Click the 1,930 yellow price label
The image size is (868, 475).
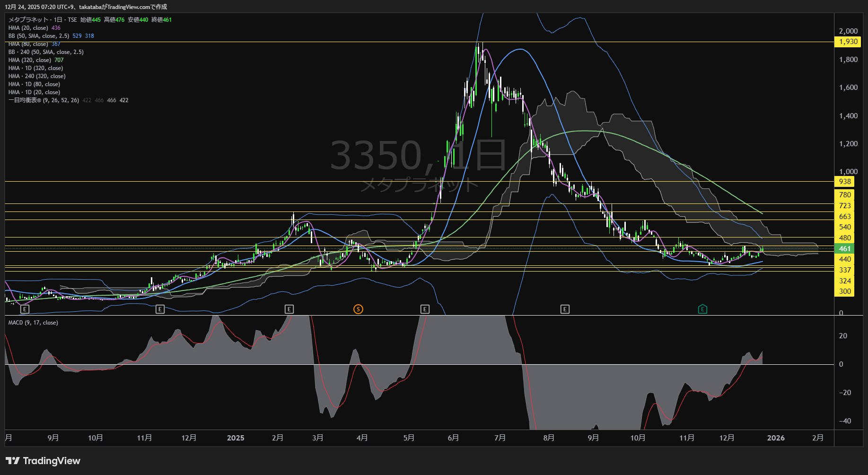point(848,42)
